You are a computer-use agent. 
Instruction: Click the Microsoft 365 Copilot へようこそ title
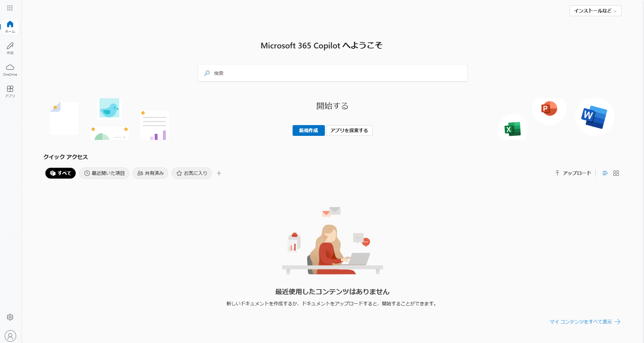tap(321, 45)
